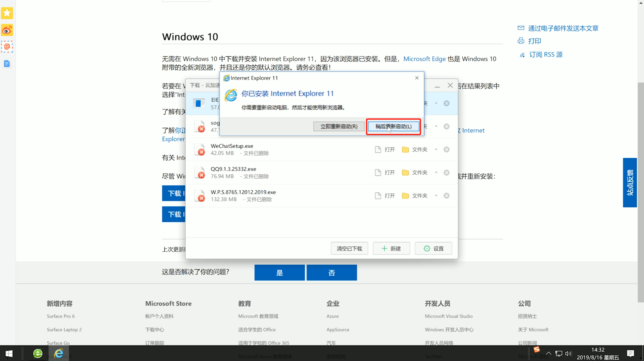Open volume control in system tray
Screen dimensions: 644x361
[568, 354]
